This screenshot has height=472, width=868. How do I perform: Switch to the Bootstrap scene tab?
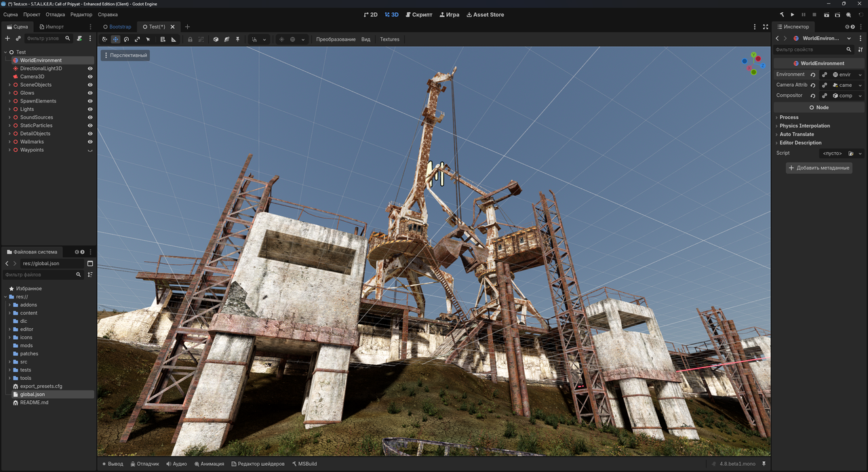pos(117,26)
